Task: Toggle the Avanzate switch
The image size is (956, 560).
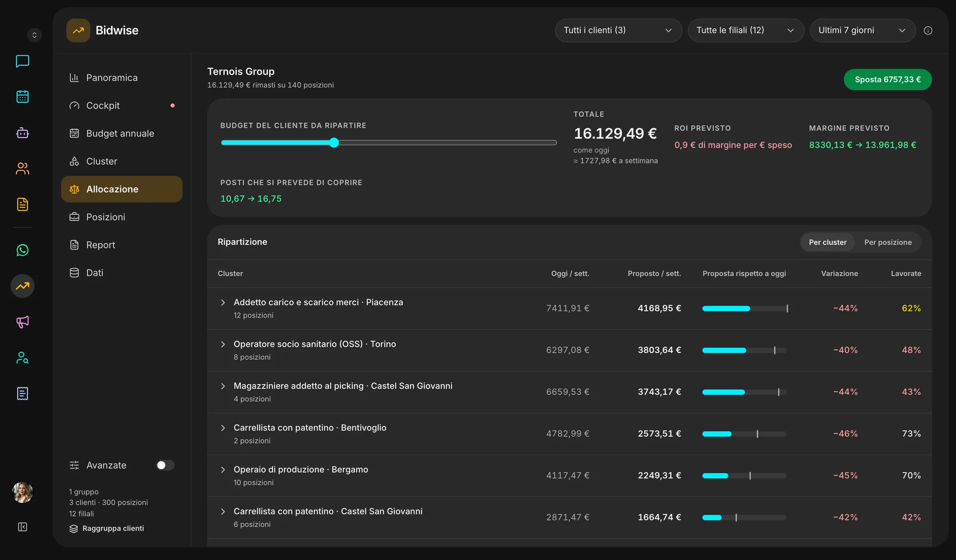Action: click(165, 465)
